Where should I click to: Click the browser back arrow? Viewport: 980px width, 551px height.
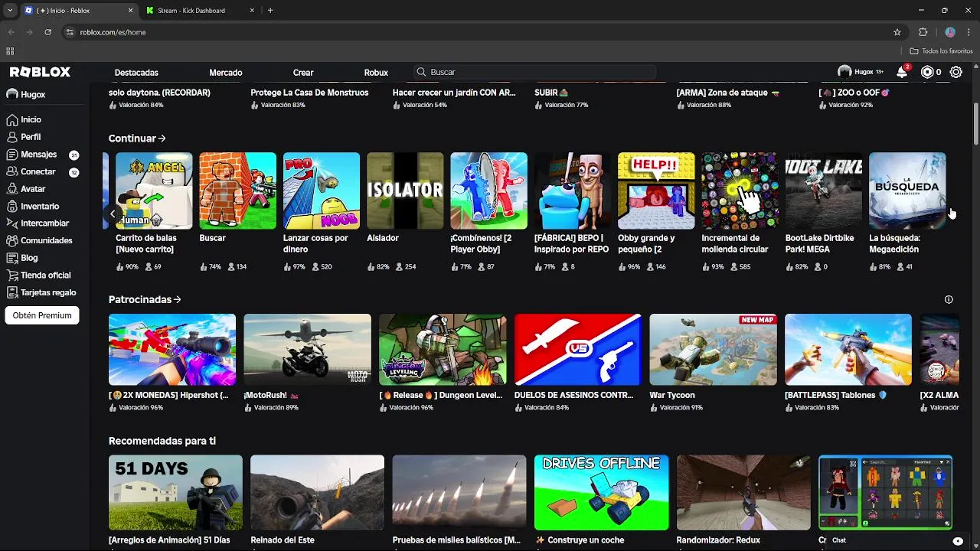click(11, 32)
